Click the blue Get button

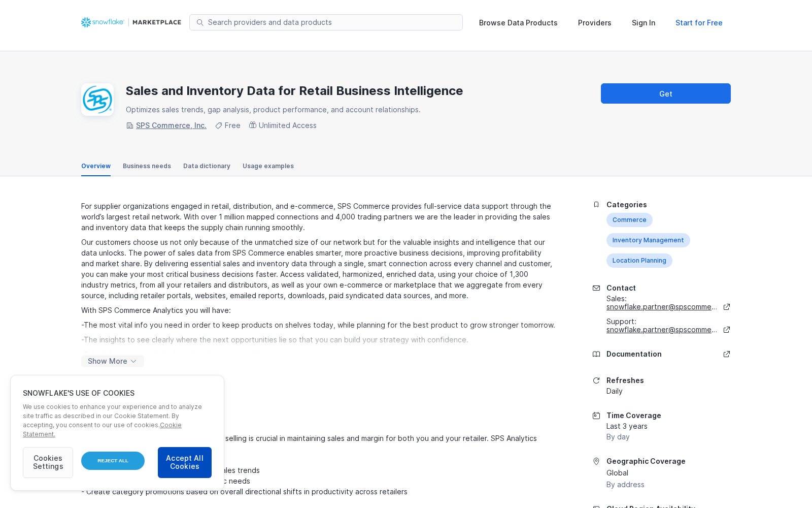click(x=666, y=93)
